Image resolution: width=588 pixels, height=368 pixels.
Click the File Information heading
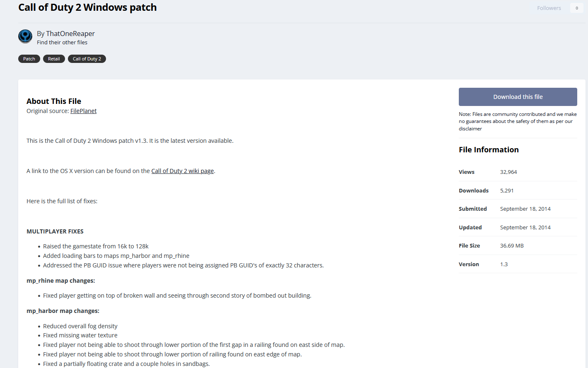[x=489, y=150]
